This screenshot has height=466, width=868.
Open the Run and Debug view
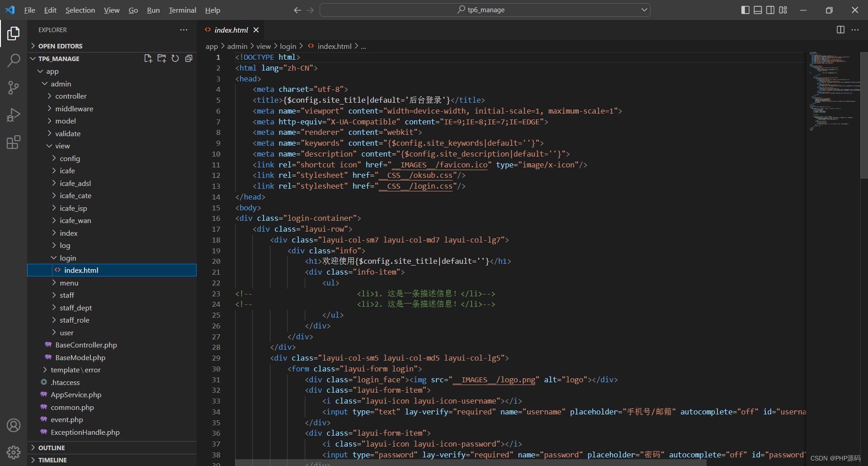coord(14,115)
